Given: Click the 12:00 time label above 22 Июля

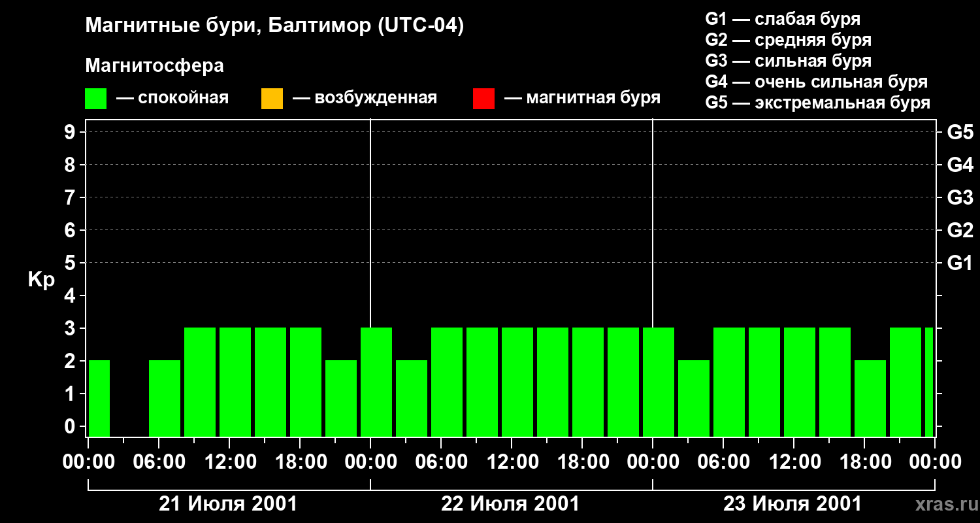Looking at the screenshot, I should point(512,462).
